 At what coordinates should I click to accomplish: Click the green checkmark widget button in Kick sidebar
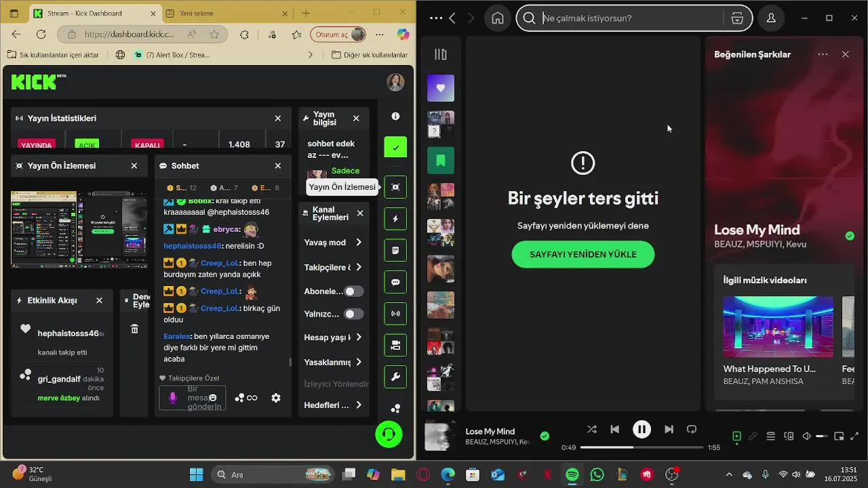tap(395, 147)
